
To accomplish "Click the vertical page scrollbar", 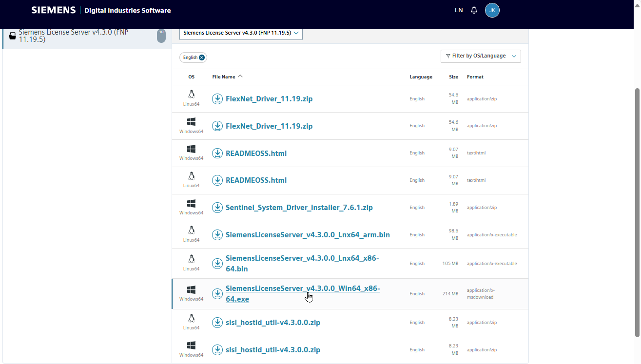I will (637, 212).
